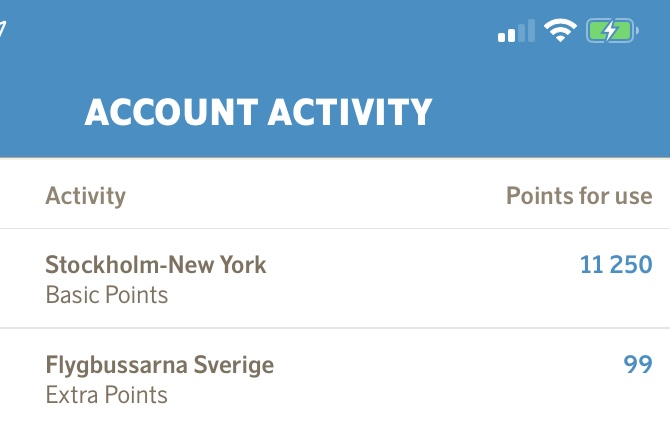Open the Stockholm-New York activity entry
The image size is (670, 423).
coord(156,265)
